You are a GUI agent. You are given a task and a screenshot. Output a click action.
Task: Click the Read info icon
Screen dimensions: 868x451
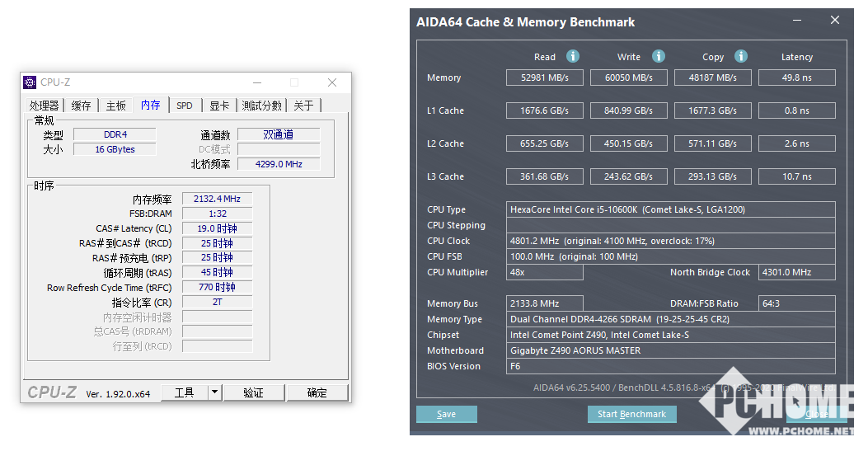coord(573,56)
